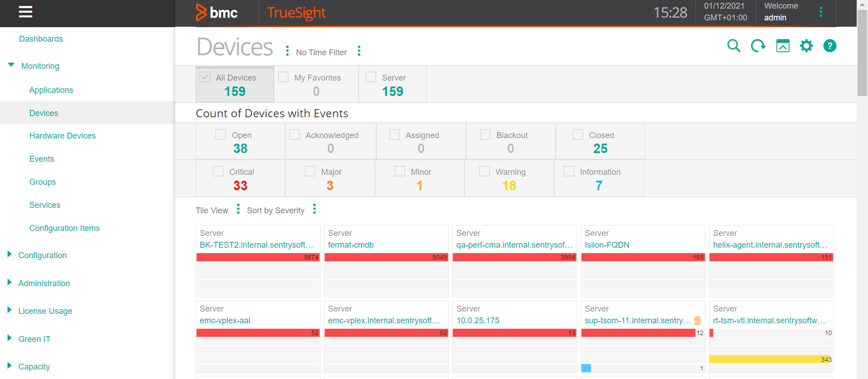This screenshot has width=868, height=379.
Task: Open the Isilon-FQDN device
Action: pos(607,245)
